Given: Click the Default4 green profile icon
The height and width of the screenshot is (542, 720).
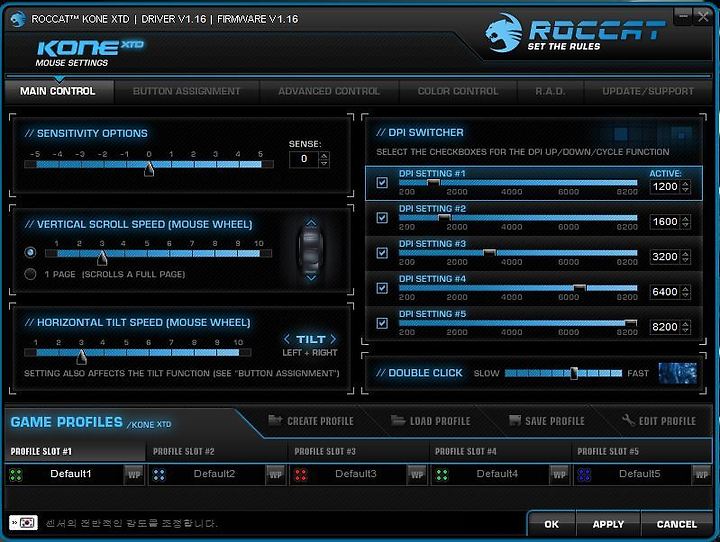Looking at the screenshot, I should 442,474.
